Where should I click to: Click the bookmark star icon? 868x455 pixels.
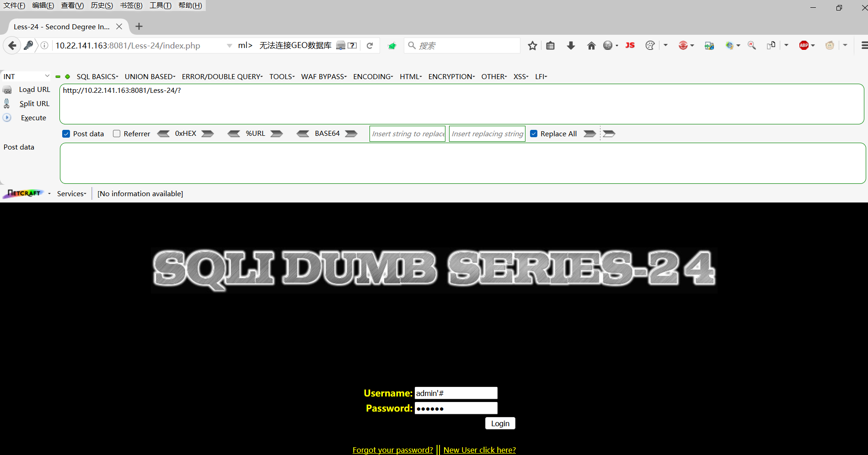[x=532, y=46]
